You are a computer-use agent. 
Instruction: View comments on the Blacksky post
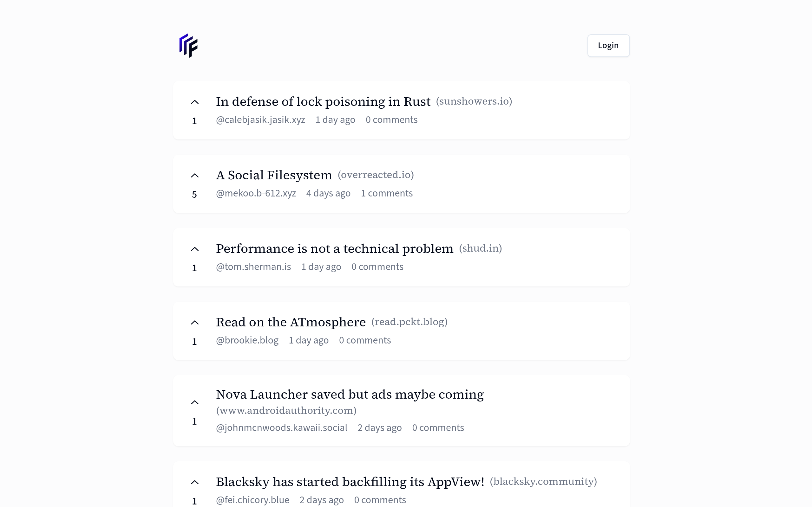tap(380, 500)
